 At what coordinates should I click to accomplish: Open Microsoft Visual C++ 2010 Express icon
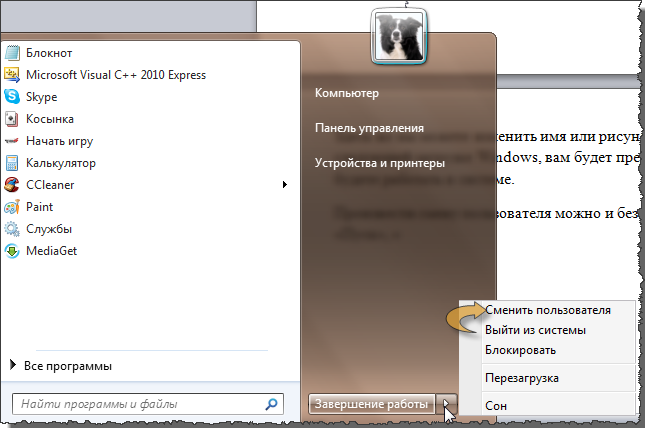[x=12, y=75]
